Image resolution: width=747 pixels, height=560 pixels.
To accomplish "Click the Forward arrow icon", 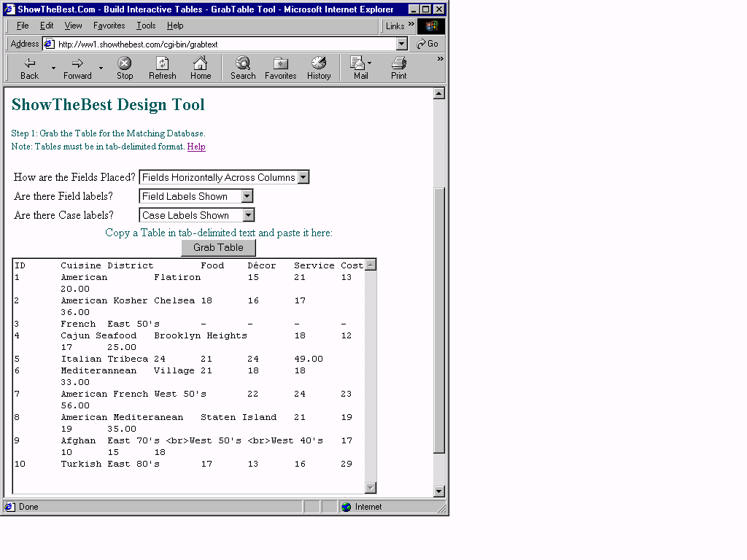I will pyautogui.click(x=77, y=64).
